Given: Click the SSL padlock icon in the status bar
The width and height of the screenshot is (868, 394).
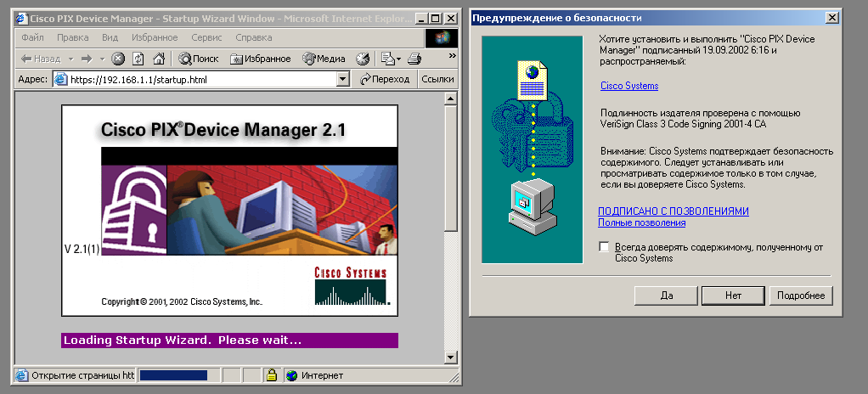Looking at the screenshot, I should (271, 375).
